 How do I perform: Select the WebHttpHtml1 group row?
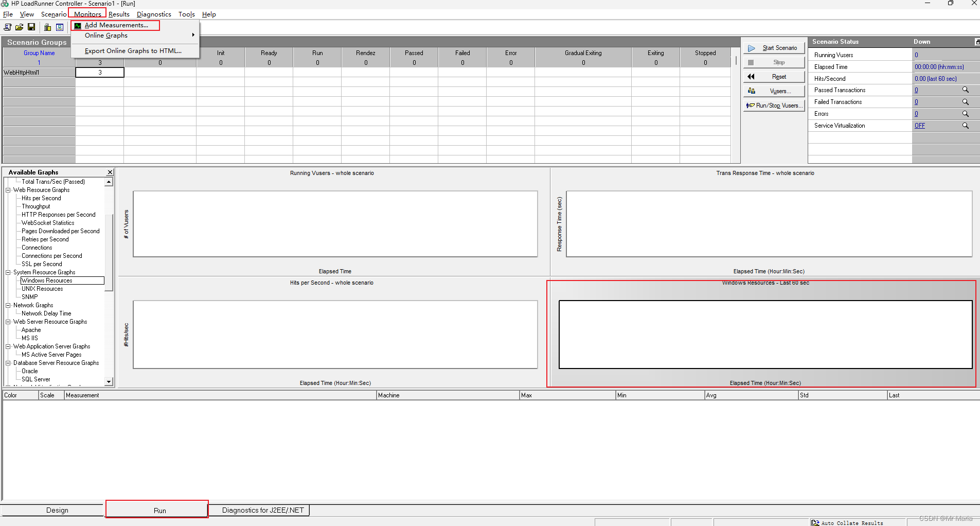(39, 73)
